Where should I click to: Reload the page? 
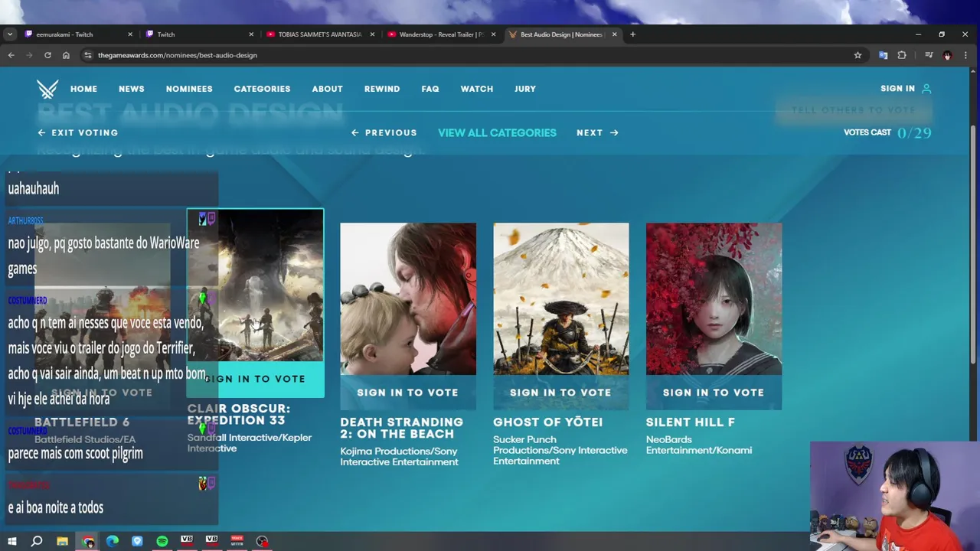tap(47, 55)
